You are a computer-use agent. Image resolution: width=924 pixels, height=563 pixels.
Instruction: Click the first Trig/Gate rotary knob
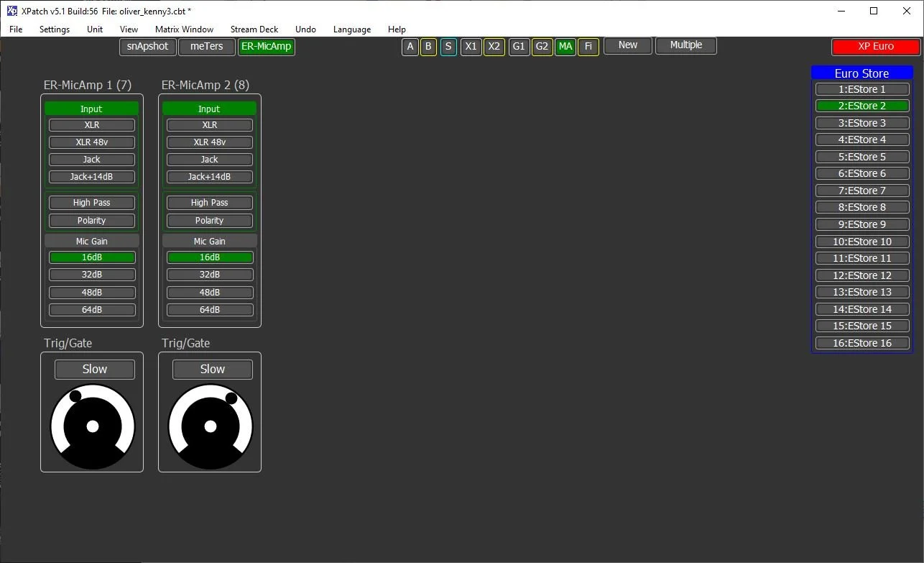pyautogui.click(x=92, y=426)
